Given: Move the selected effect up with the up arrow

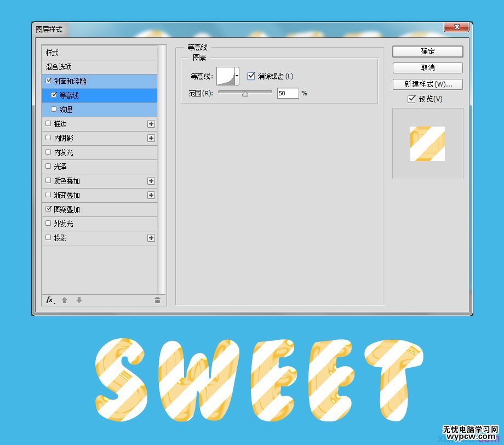Looking at the screenshot, I should point(64,300).
